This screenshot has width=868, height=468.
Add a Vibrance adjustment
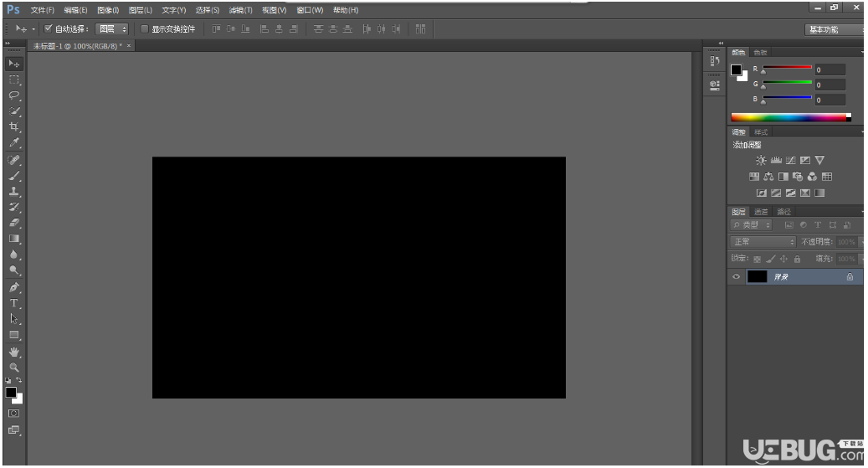tap(819, 160)
